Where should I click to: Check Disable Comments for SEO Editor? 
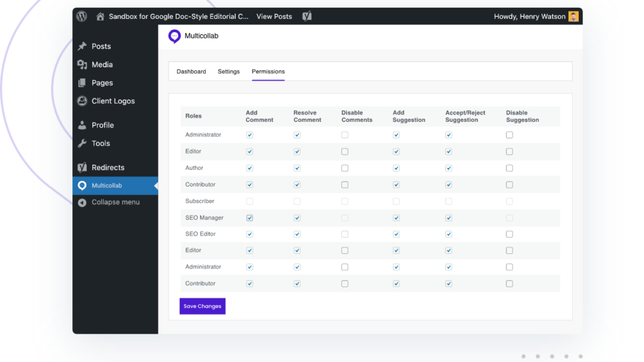click(345, 234)
